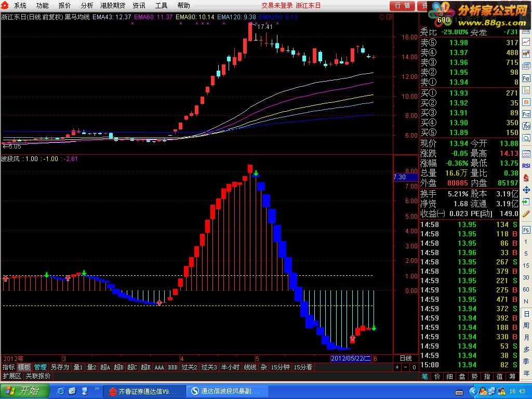Open the 筹 tab in bottom-right panel
The width and height of the screenshot is (532, 399).
click(513, 376)
